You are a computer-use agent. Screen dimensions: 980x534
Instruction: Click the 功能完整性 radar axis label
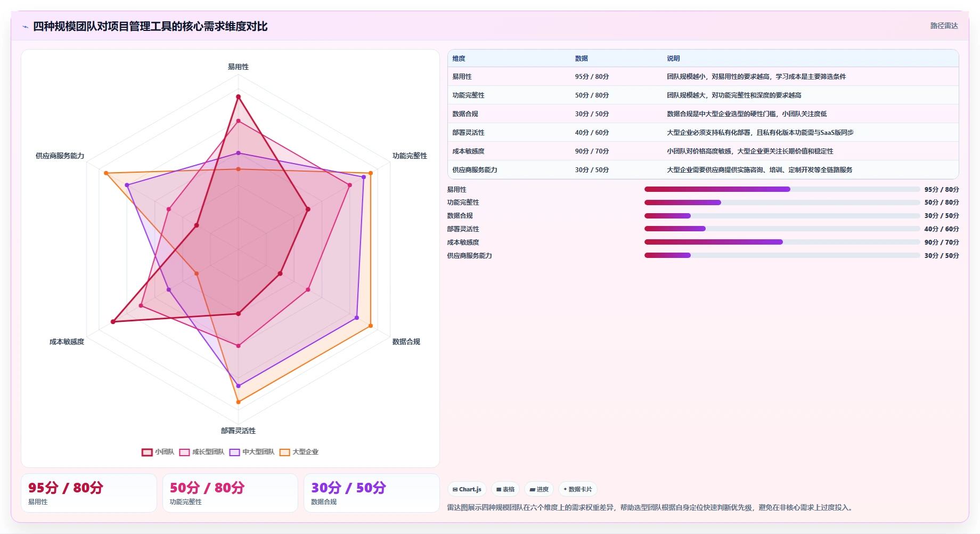click(x=410, y=156)
